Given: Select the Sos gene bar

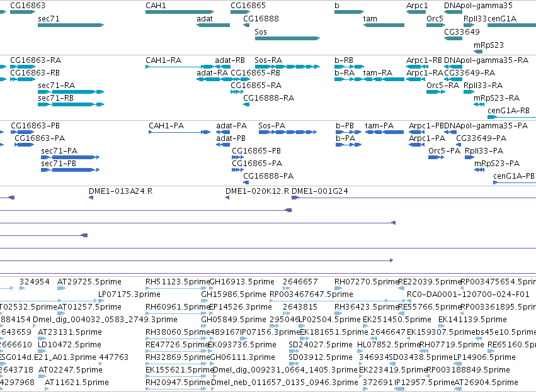Looking at the screenshot, I should pos(287,38).
